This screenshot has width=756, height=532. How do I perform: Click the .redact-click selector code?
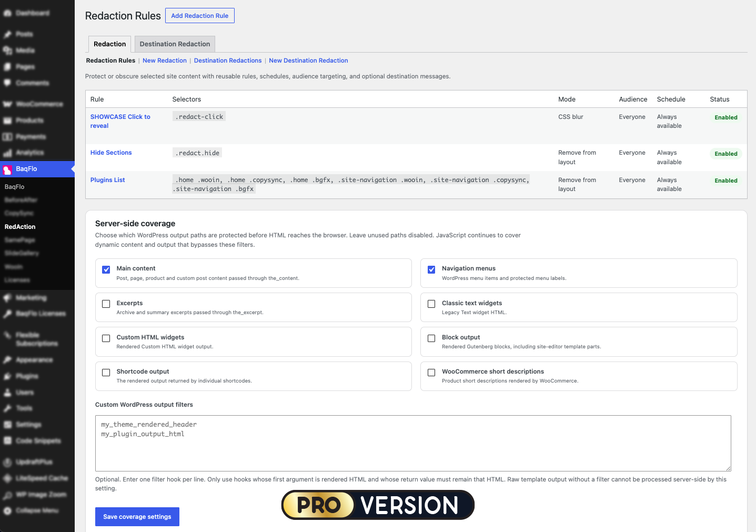click(199, 117)
